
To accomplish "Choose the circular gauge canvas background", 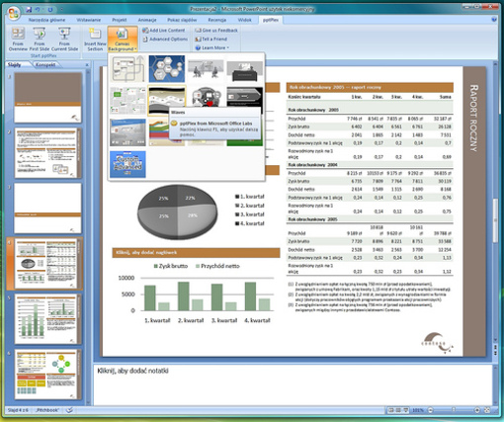I will coord(206,97).
